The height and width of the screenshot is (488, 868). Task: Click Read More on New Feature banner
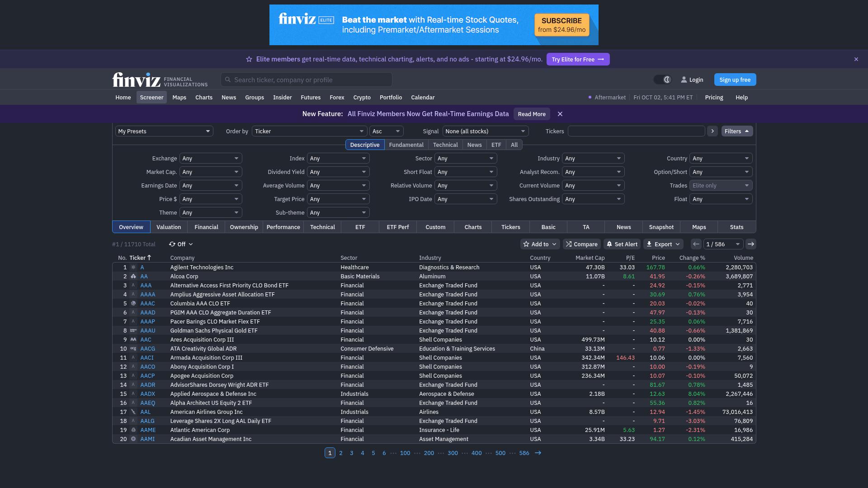[x=532, y=114]
